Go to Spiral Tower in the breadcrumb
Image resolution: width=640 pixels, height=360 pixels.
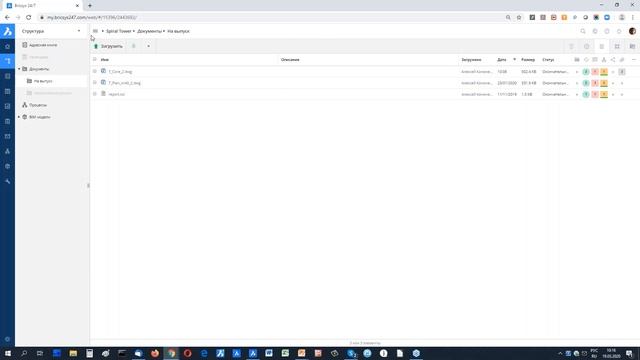[118, 31]
